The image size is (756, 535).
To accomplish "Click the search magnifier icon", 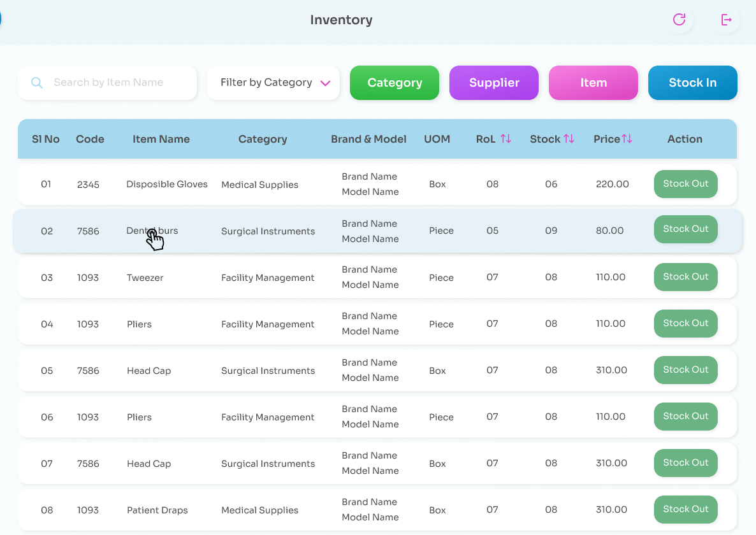I will coord(37,83).
